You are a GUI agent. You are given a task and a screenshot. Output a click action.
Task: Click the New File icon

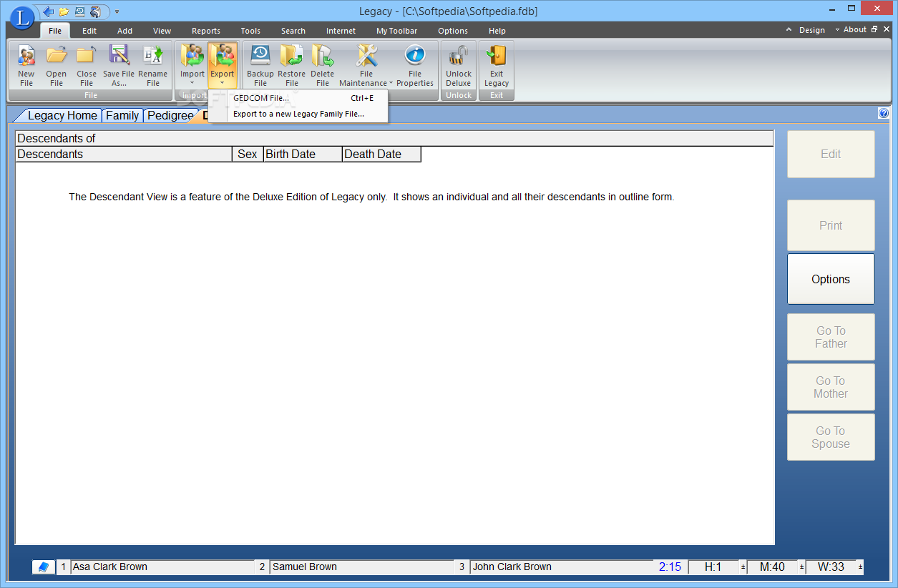tap(26, 55)
